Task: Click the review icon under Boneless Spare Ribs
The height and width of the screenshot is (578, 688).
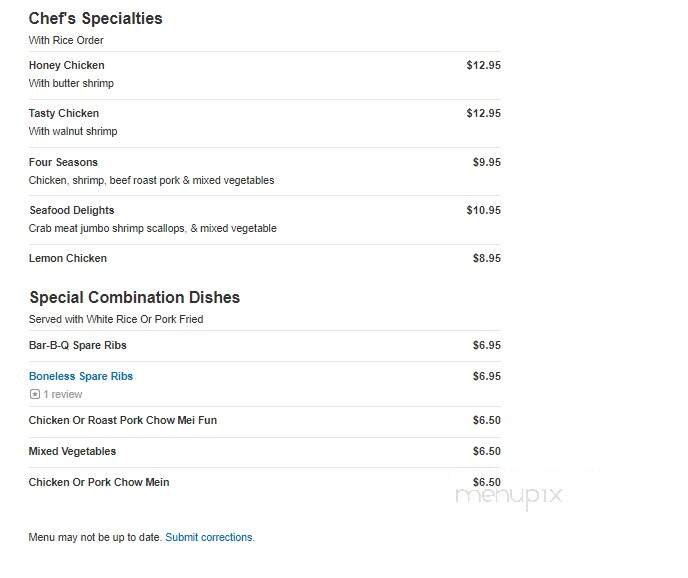Action: [x=35, y=395]
